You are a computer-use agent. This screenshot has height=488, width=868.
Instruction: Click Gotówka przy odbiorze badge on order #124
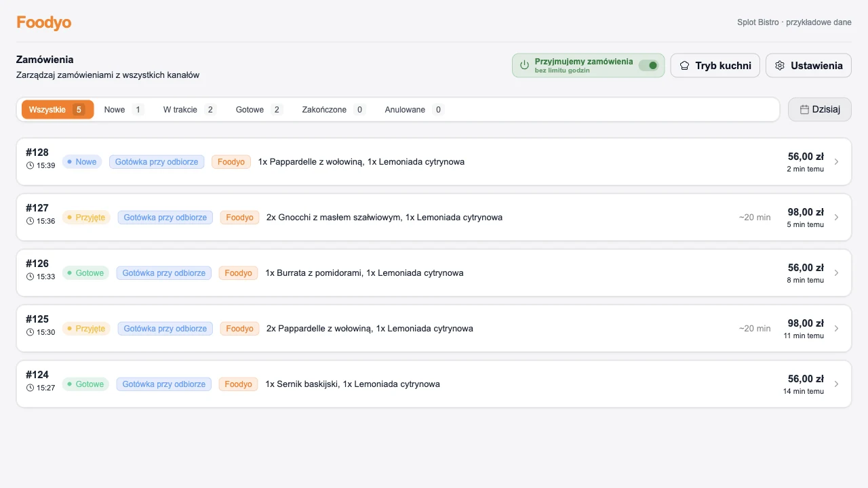(164, 384)
